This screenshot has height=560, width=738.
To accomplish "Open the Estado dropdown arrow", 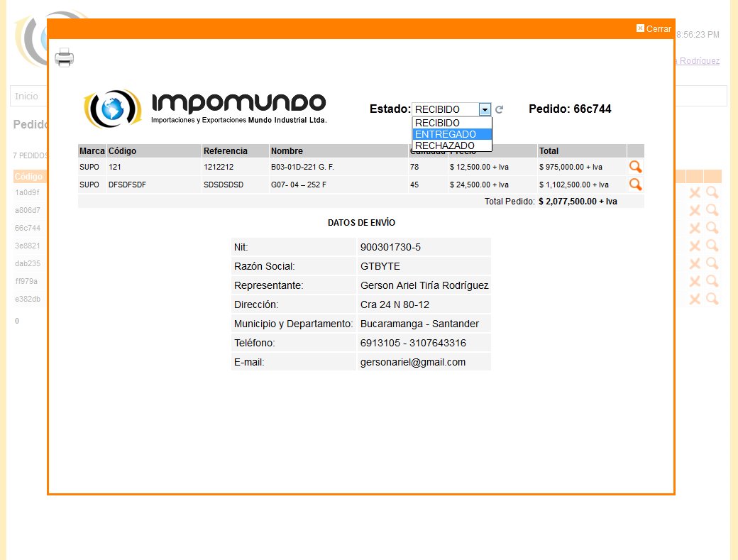I will (x=485, y=109).
